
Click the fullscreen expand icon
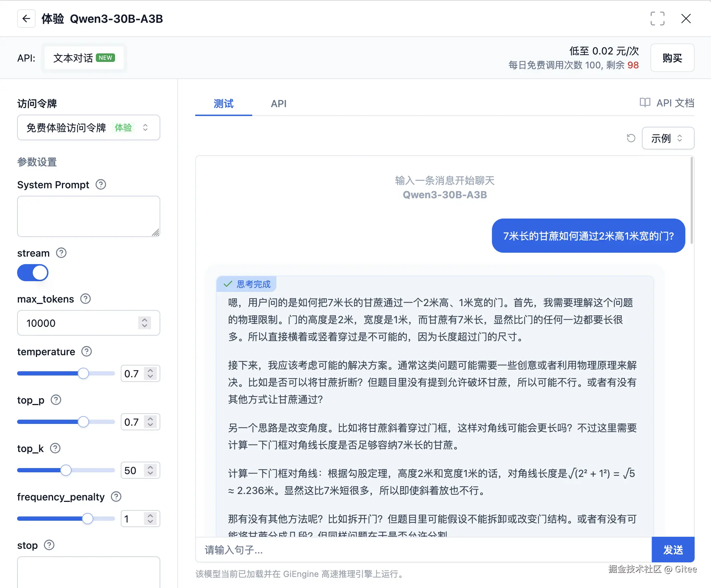(657, 19)
